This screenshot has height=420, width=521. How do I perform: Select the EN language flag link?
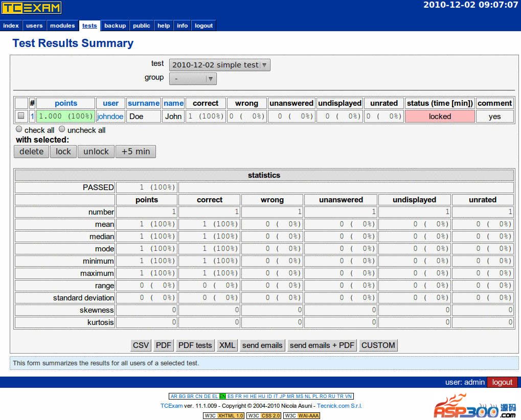(x=222, y=396)
